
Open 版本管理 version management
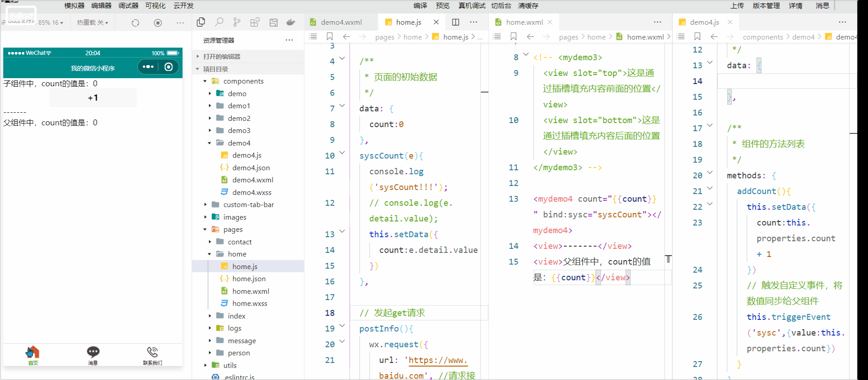[766, 5]
